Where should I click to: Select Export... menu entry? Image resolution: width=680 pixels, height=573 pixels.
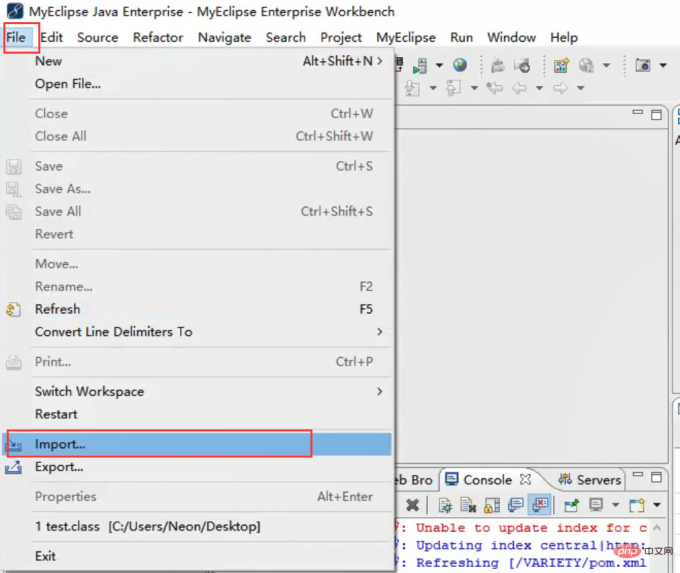[198, 467]
